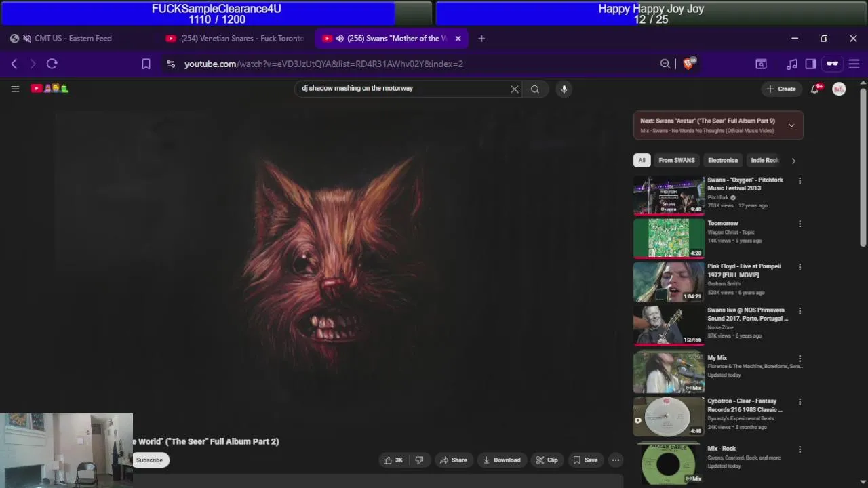Select the From SWANS filter chip
The image size is (868, 488).
point(677,161)
